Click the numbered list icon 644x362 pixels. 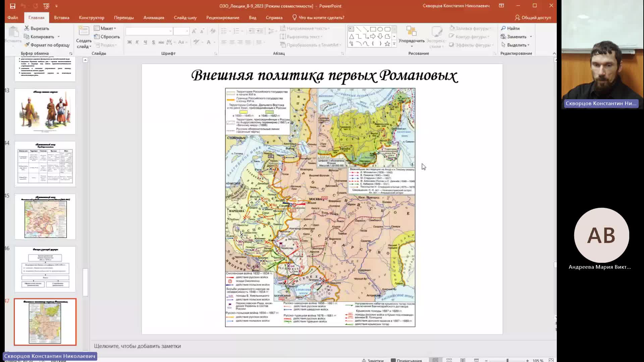click(236, 31)
